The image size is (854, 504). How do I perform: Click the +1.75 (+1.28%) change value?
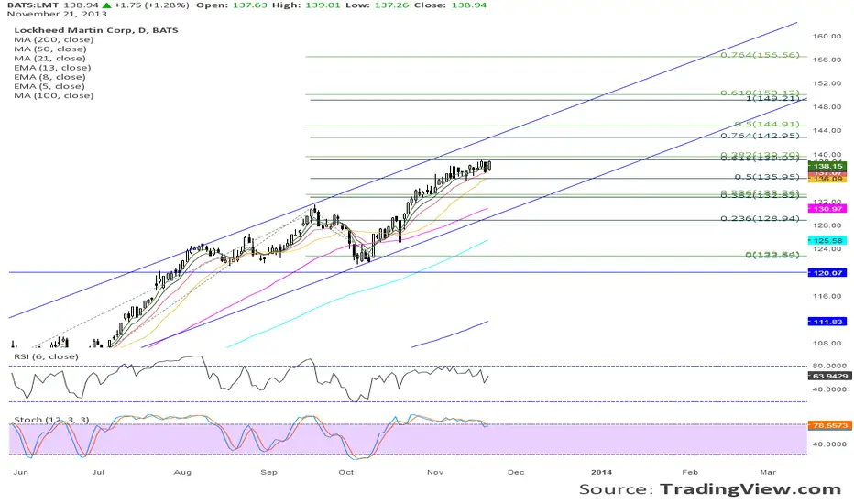click(x=151, y=5)
